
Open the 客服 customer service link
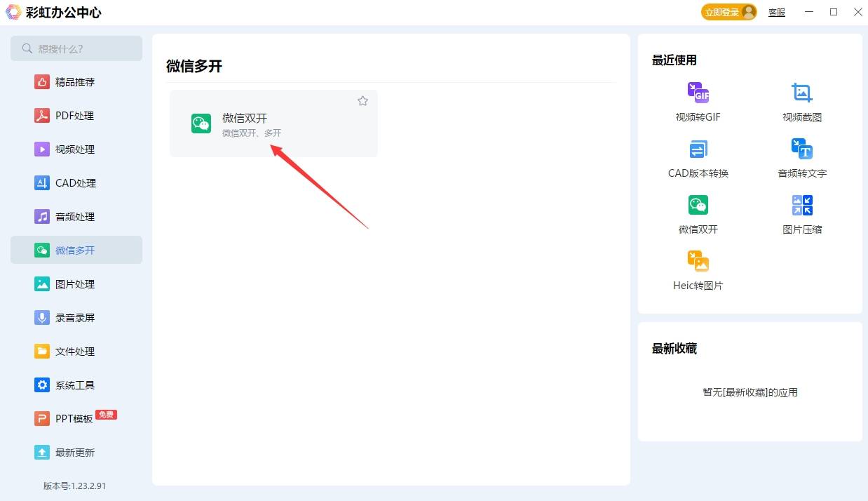click(x=776, y=13)
